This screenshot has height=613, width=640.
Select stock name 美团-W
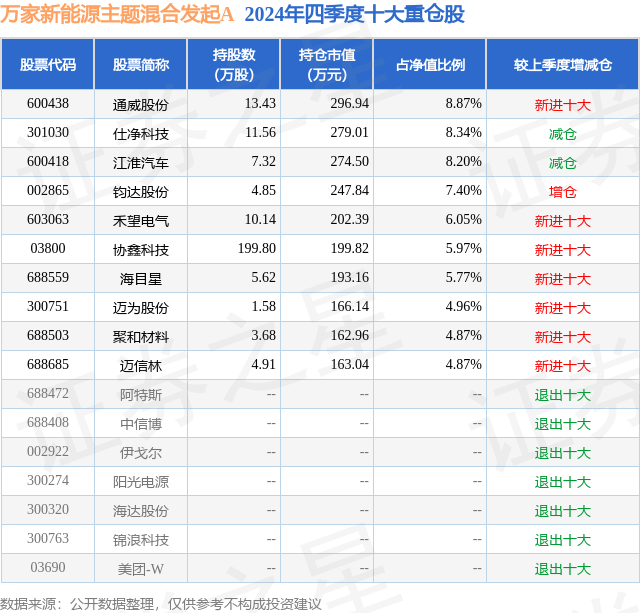click(141, 569)
